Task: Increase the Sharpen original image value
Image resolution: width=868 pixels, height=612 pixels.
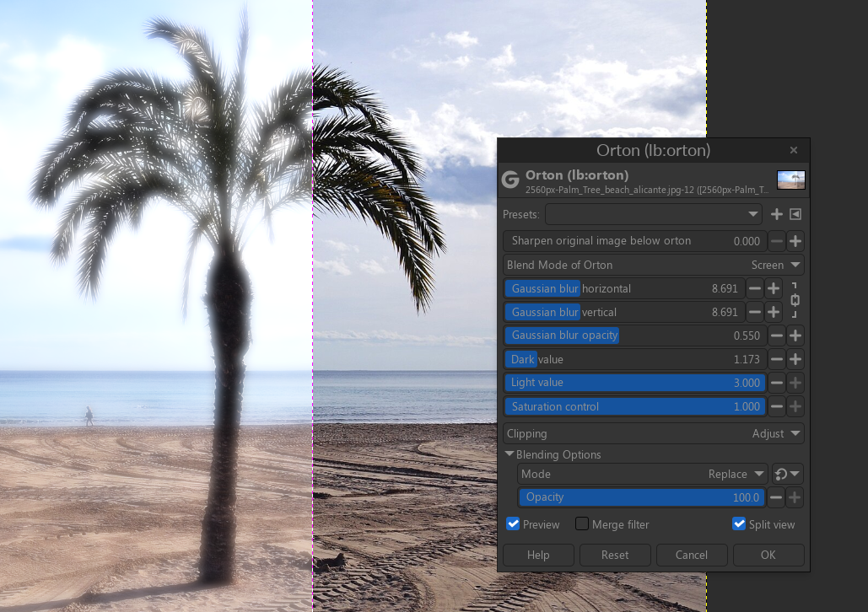Action: click(x=795, y=241)
